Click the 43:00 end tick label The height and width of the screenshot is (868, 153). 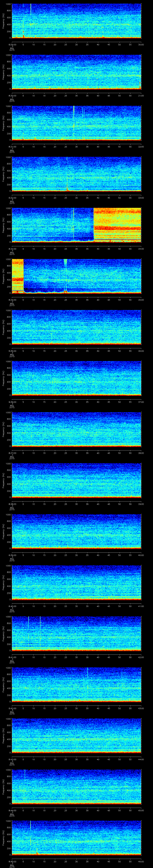[x=141, y=708]
